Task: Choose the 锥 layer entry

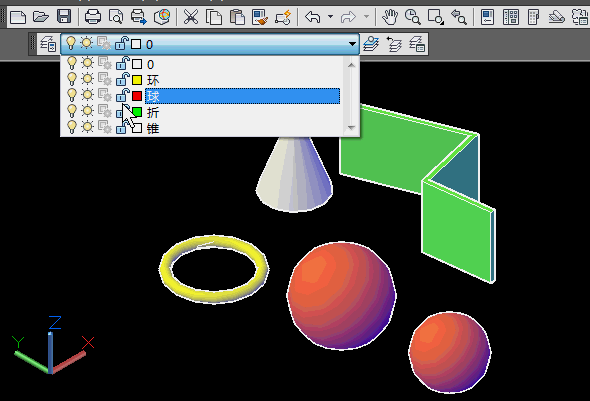Action: click(153, 128)
